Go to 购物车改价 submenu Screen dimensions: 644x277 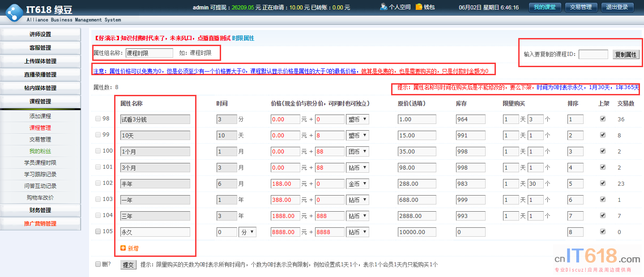40,198
